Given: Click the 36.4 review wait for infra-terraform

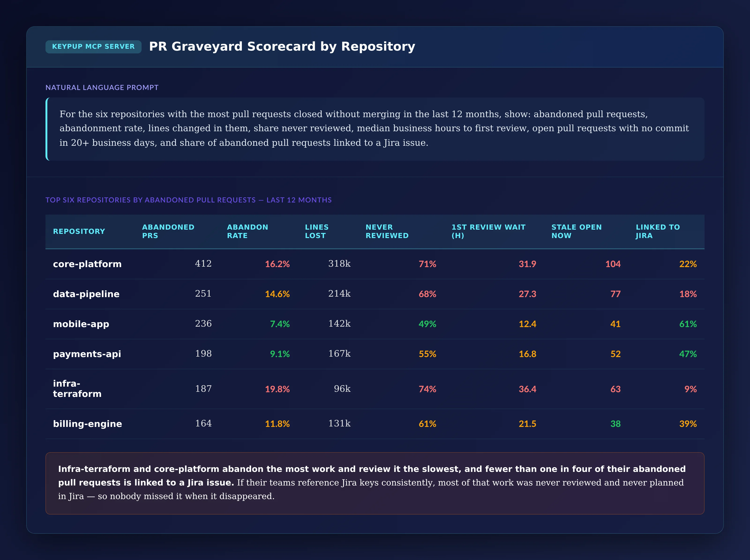Looking at the screenshot, I should (528, 389).
